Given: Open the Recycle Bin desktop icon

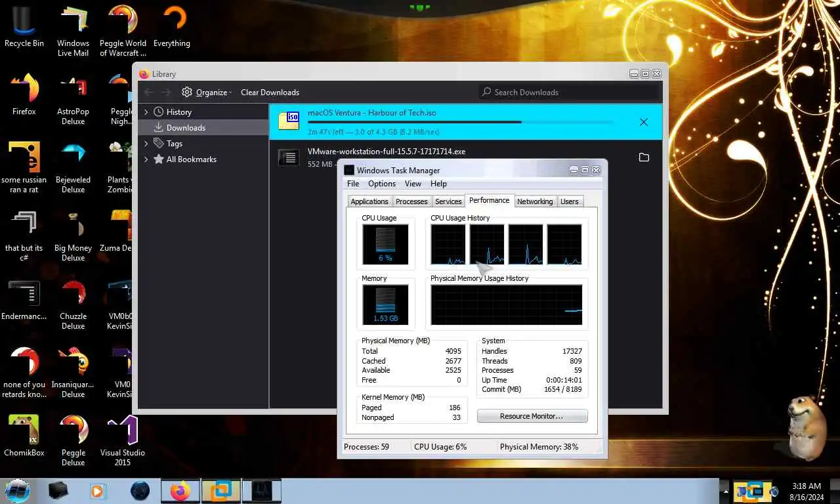Looking at the screenshot, I should (24, 26).
